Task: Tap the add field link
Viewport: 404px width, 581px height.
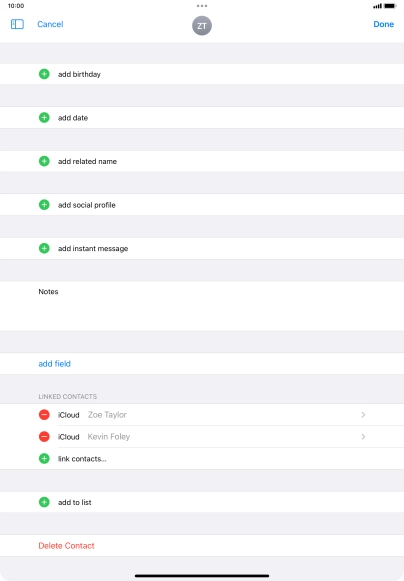Action: click(x=54, y=363)
